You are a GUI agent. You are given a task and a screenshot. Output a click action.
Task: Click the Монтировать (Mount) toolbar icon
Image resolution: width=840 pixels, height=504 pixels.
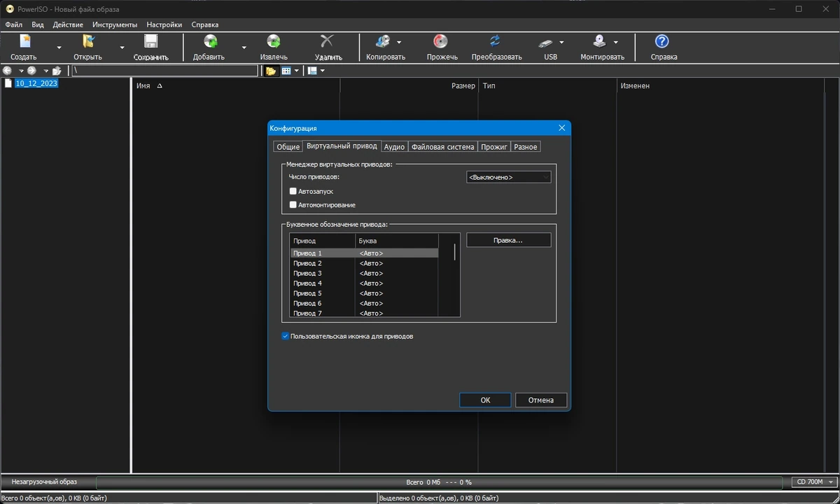tap(599, 41)
